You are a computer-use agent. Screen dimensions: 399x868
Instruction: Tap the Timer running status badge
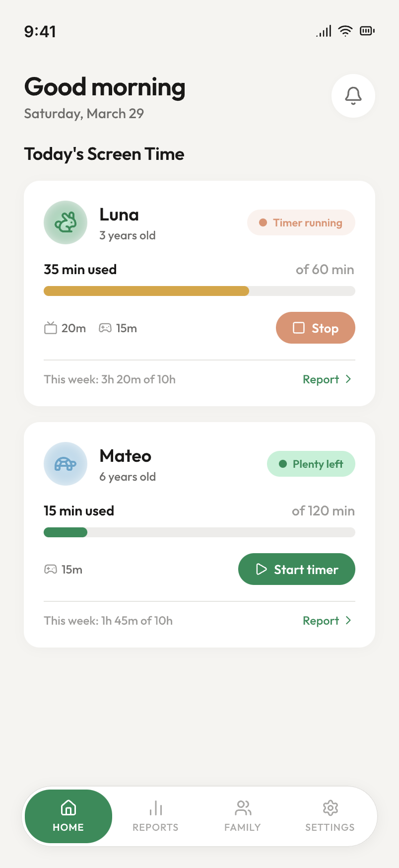point(301,223)
